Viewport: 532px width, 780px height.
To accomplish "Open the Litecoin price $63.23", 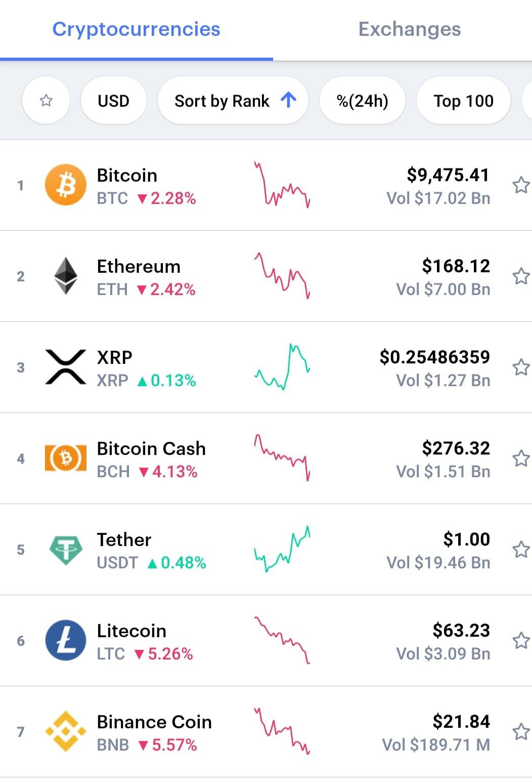I will [x=461, y=630].
